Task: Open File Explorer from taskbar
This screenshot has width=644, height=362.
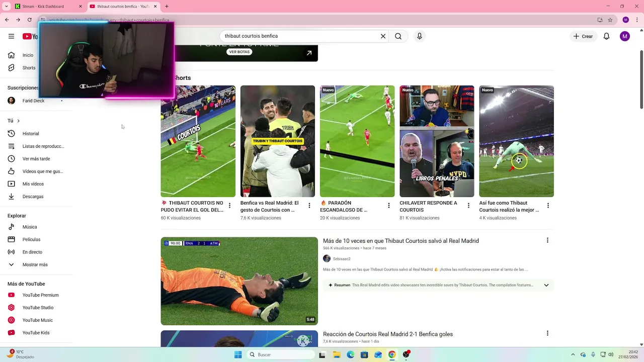Action: point(337,354)
